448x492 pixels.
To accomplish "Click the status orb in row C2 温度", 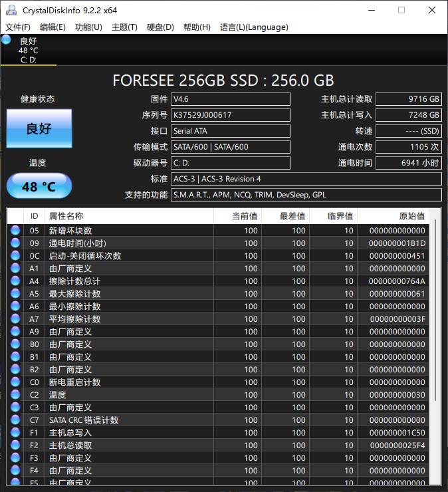I will 15,394.
